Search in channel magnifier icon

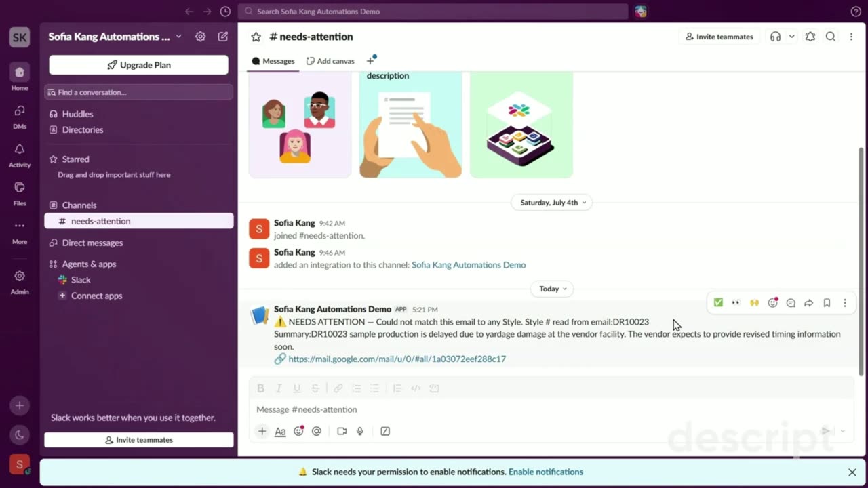(831, 37)
